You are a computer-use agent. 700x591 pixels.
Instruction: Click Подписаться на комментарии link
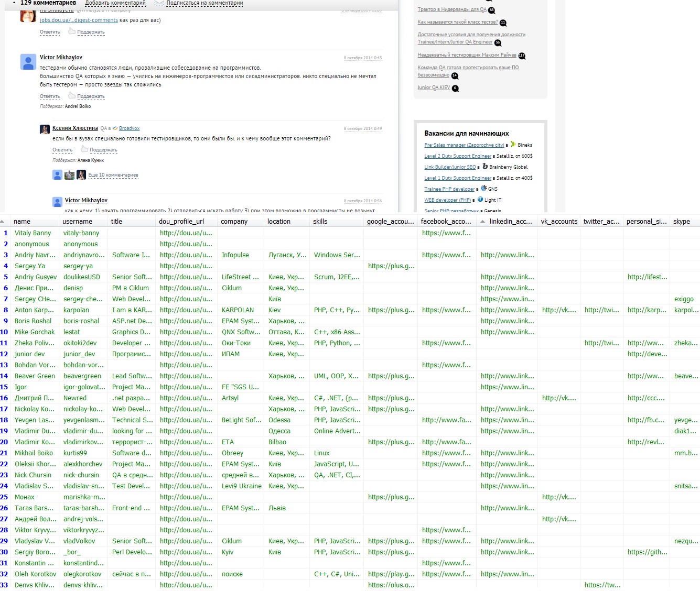coord(204,3)
